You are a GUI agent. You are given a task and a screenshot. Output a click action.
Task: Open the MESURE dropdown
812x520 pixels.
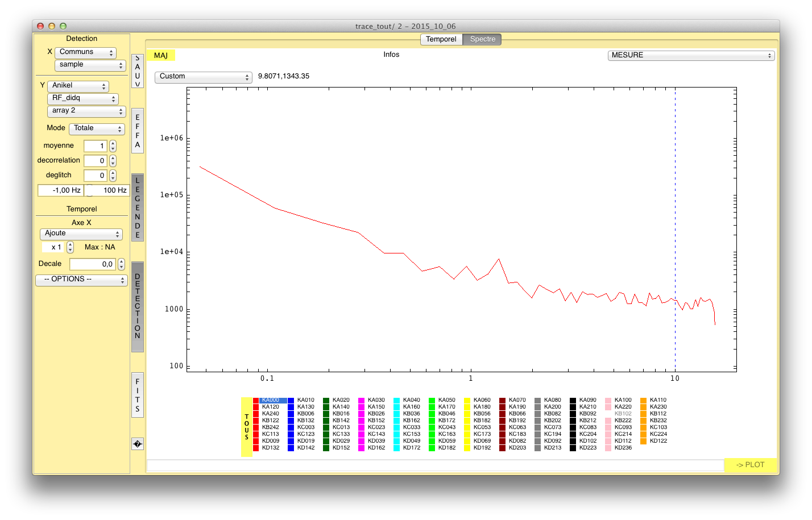(x=691, y=55)
